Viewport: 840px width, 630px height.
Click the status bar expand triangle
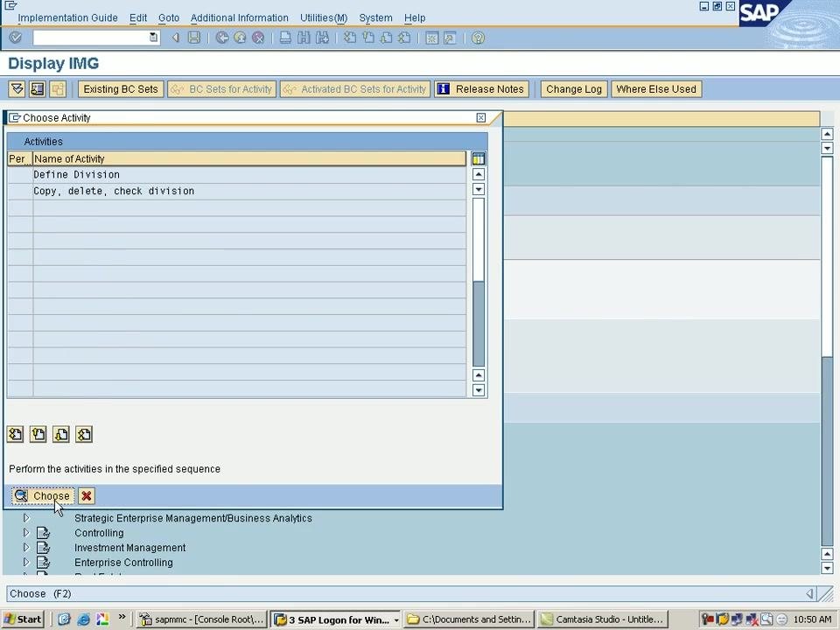pyautogui.click(x=809, y=593)
